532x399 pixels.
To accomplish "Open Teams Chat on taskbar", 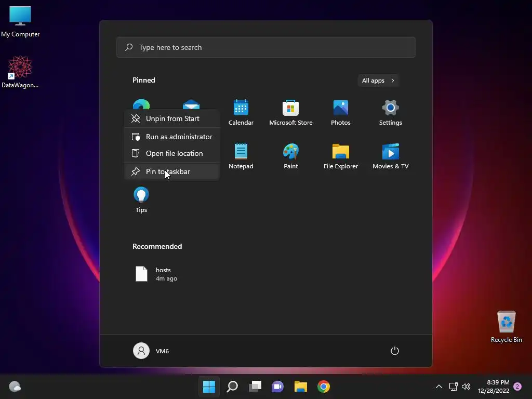I will (x=277, y=387).
